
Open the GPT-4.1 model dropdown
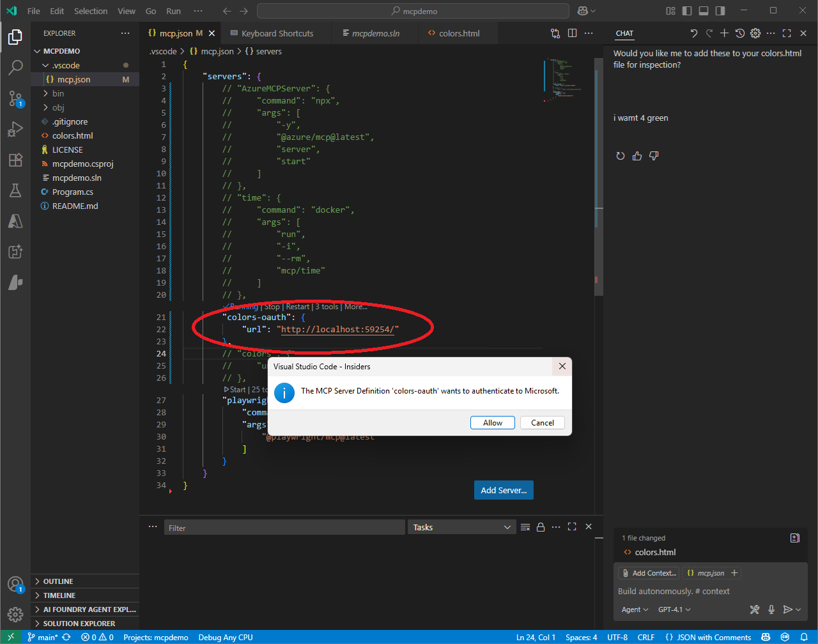click(674, 609)
